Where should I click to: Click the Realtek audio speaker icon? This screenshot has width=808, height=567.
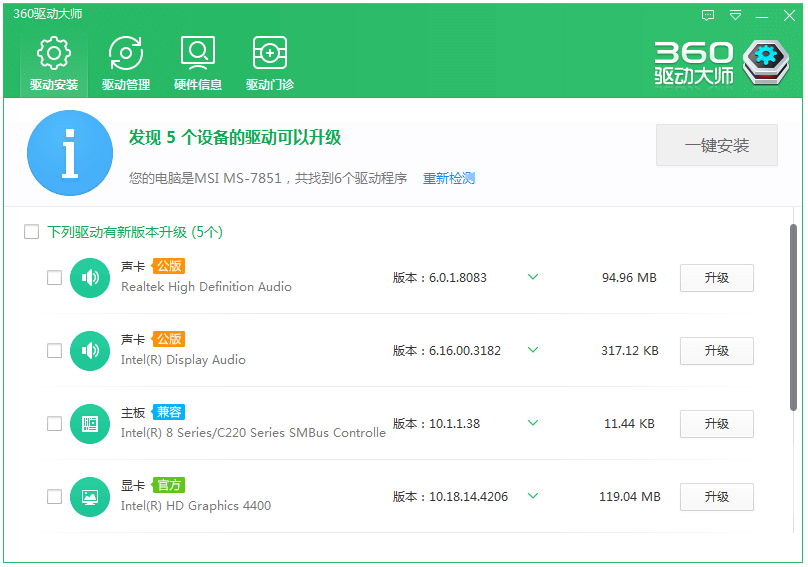pos(90,278)
